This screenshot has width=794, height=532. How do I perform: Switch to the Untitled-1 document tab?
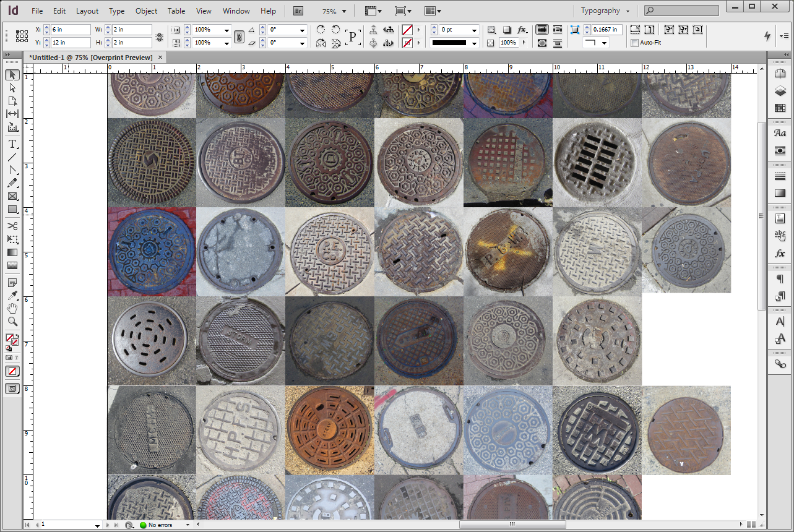pyautogui.click(x=90, y=58)
